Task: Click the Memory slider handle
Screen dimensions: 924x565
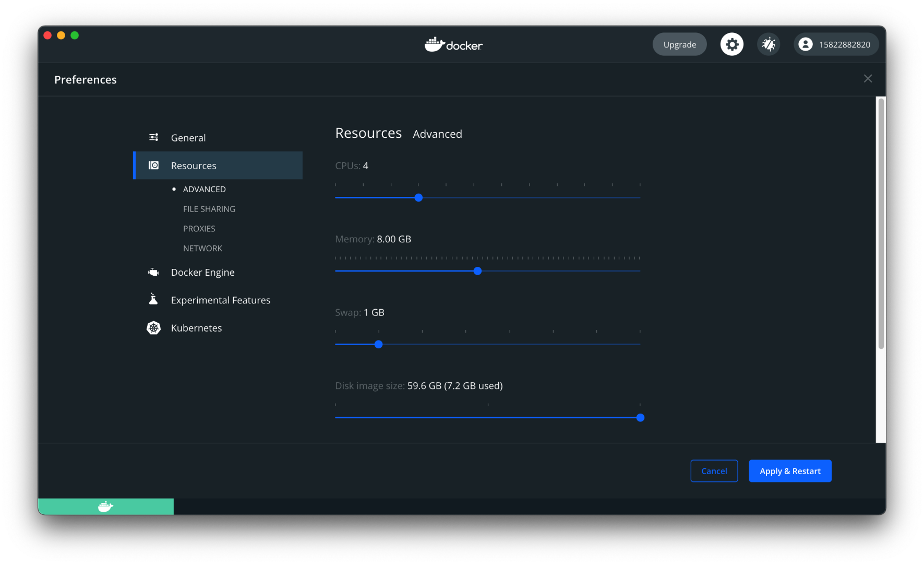Action: pos(477,271)
